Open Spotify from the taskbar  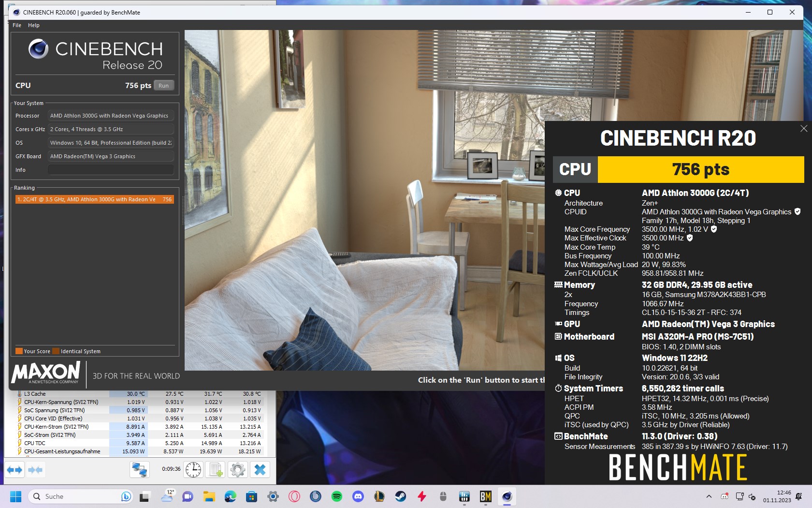click(337, 496)
